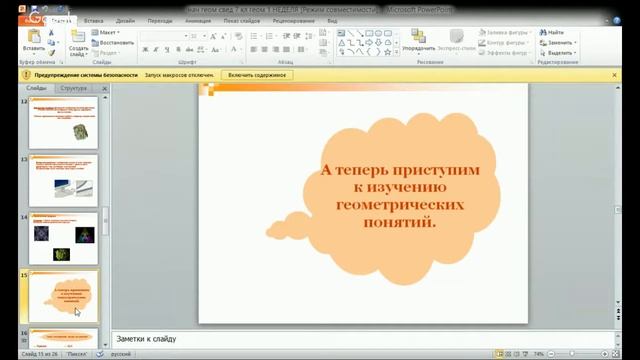Select the five-point Star shape

pos(387,52)
